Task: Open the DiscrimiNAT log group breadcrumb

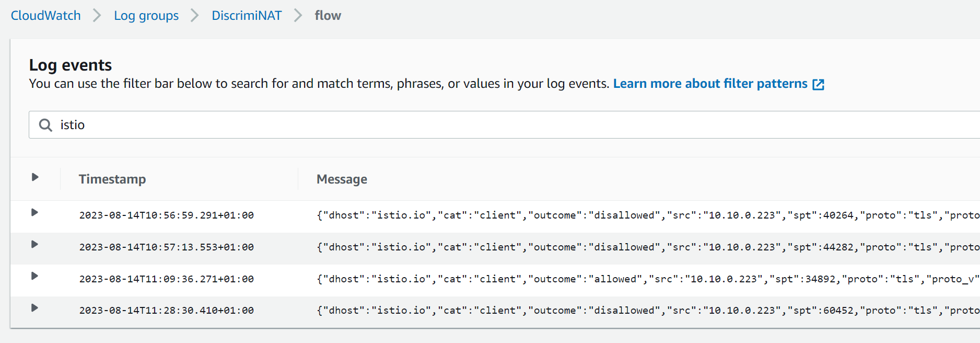Action: pos(247,16)
